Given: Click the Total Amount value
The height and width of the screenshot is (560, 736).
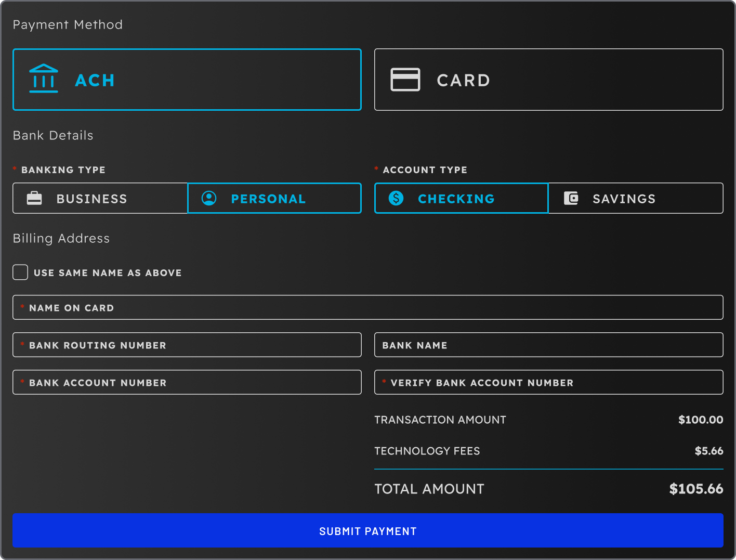Looking at the screenshot, I should coord(696,489).
